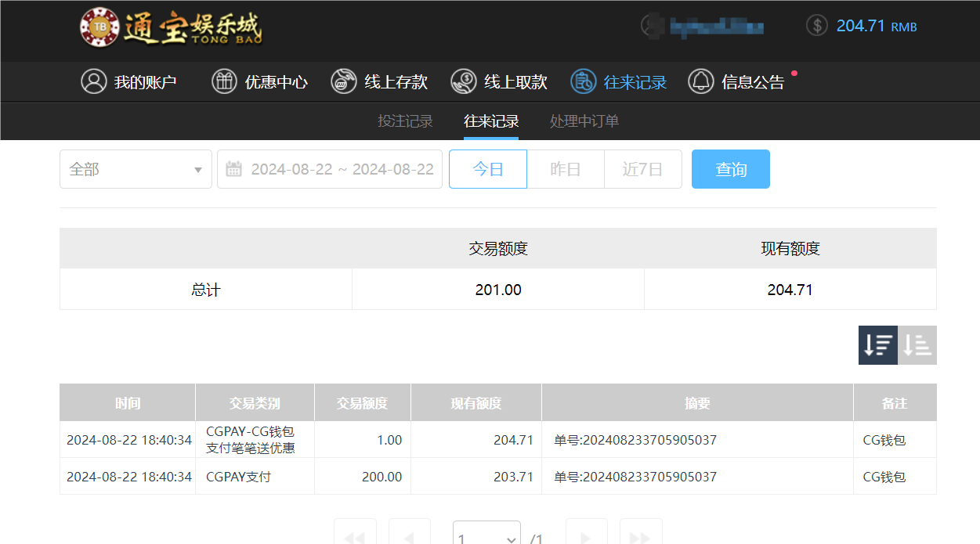Toggle ascending sort order icon
Screen dimensions: 980x544
tap(917, 344)
